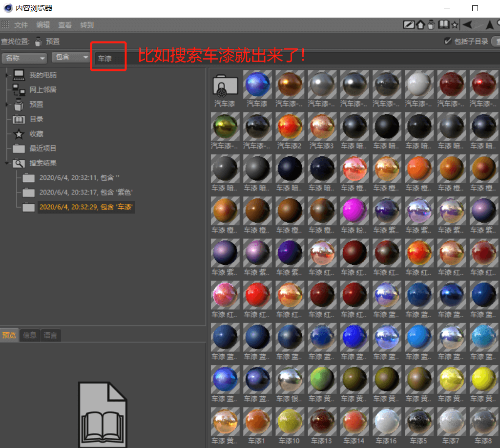This screenshot has height=448, width=500.
Task: Click the search field containing 车漆
Action: [x=110, y=59]
